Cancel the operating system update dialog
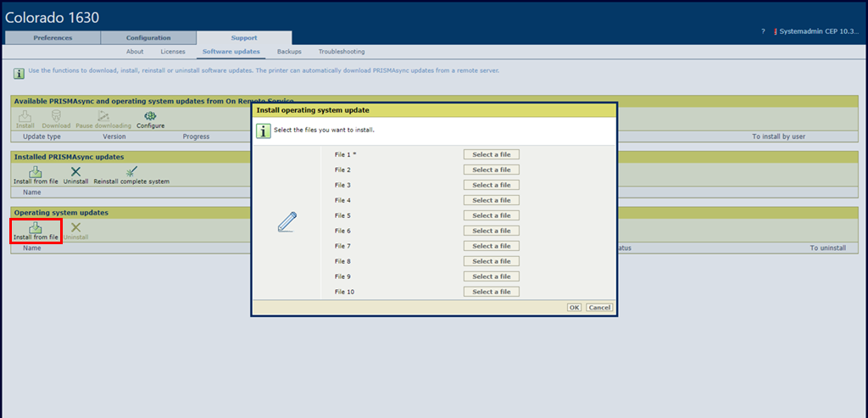This screenshot has width=868, height=418. 599,307
